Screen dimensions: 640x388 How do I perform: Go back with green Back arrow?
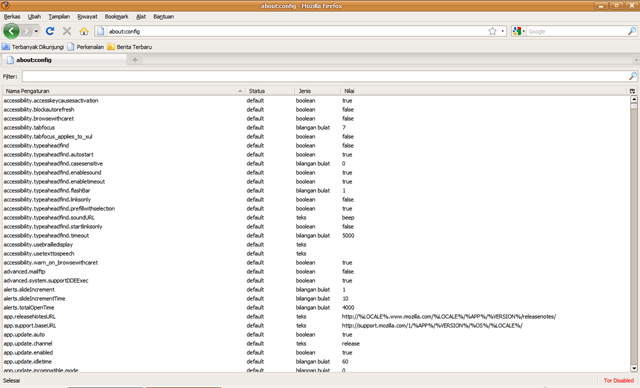[11, 31]
